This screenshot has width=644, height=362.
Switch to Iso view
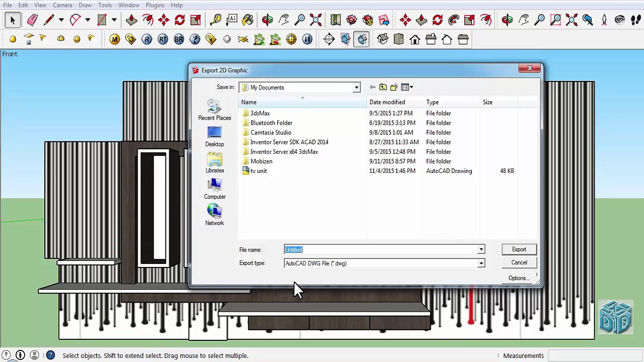383,39
